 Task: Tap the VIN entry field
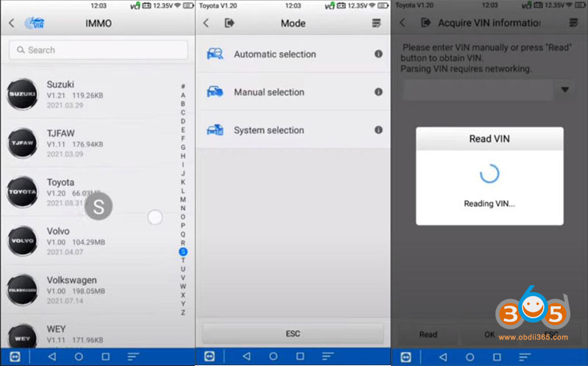(478, 90)
